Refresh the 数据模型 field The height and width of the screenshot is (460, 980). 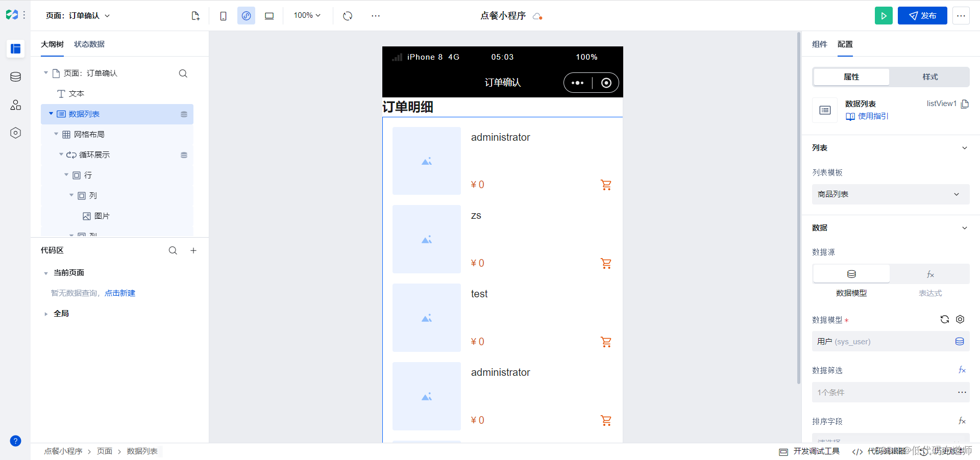point(945,319)
